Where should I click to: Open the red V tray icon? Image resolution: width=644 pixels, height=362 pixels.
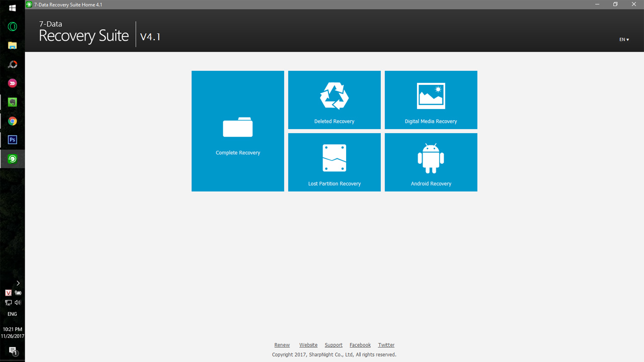point(8,293)
